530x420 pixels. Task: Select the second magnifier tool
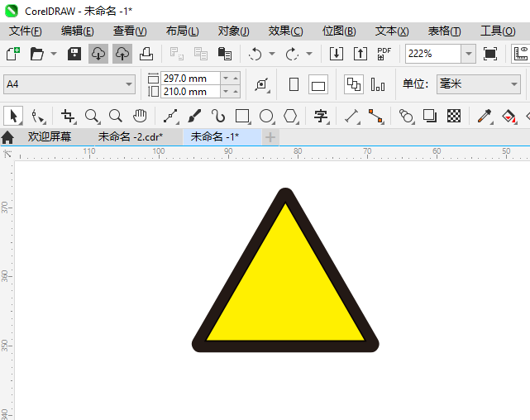click(x=116, y=117)
